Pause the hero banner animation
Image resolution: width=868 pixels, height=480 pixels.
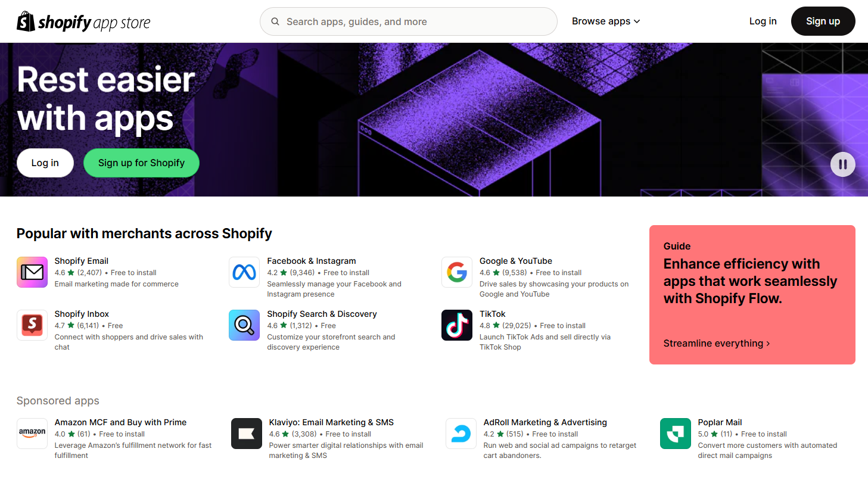(843, 164)
